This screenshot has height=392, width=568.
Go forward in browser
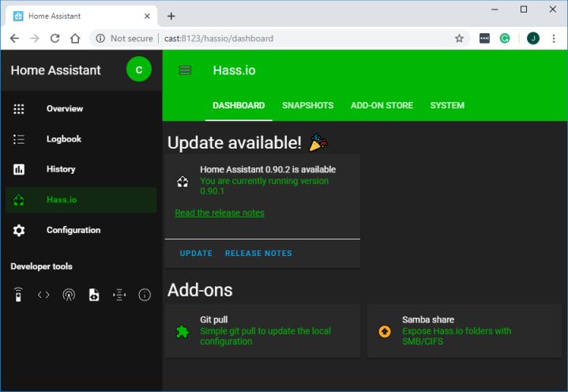pos(35,39)
